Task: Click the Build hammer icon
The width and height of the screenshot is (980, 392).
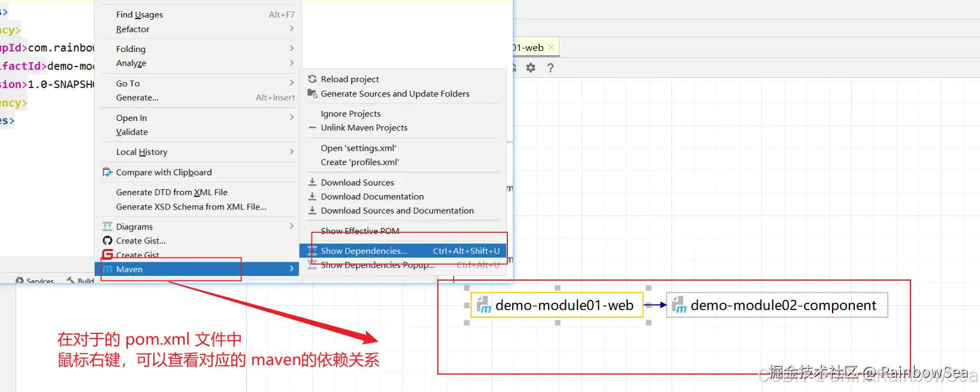Action: pos(71,281)
